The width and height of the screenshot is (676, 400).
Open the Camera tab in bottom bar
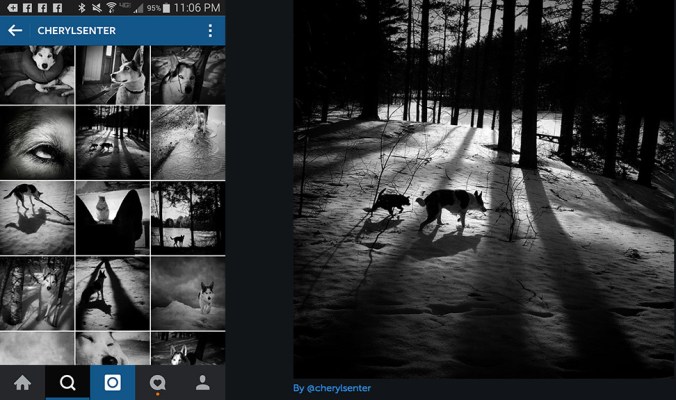[112, 382]
